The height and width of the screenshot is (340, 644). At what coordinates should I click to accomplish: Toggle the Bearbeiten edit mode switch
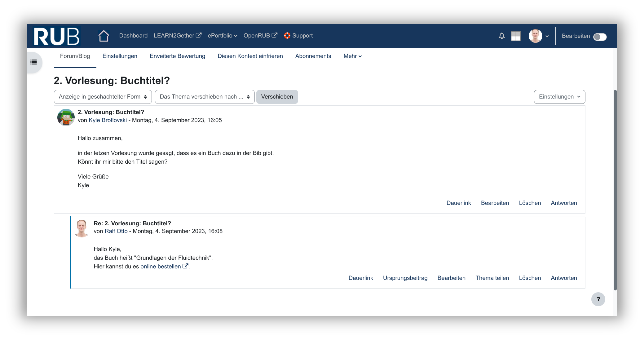pos(600,37)
